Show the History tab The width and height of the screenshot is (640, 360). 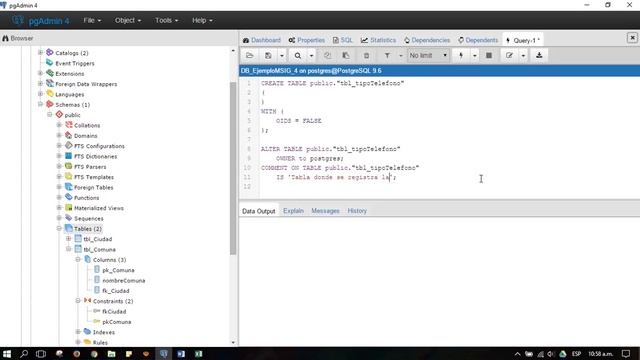(x=357, y=211)
